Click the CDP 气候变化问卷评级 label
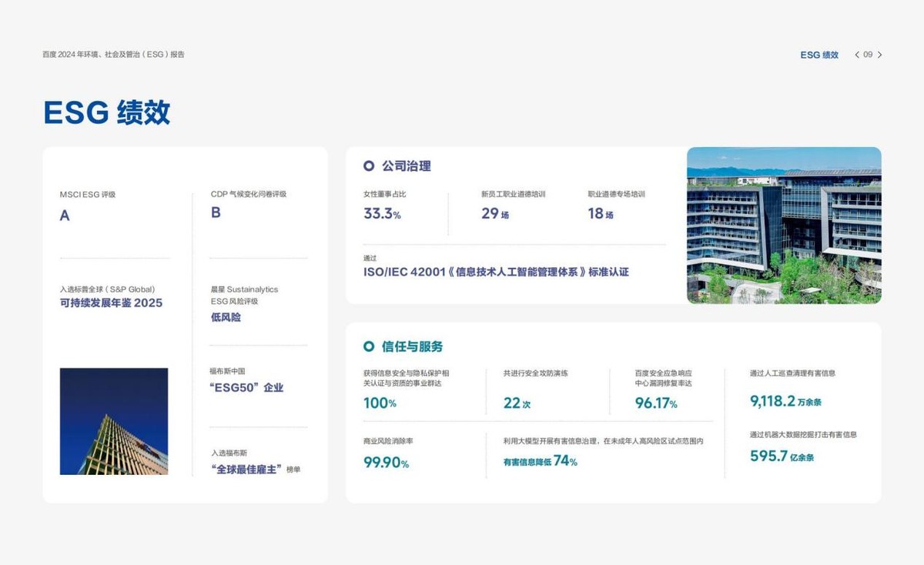 coord(249,194)
